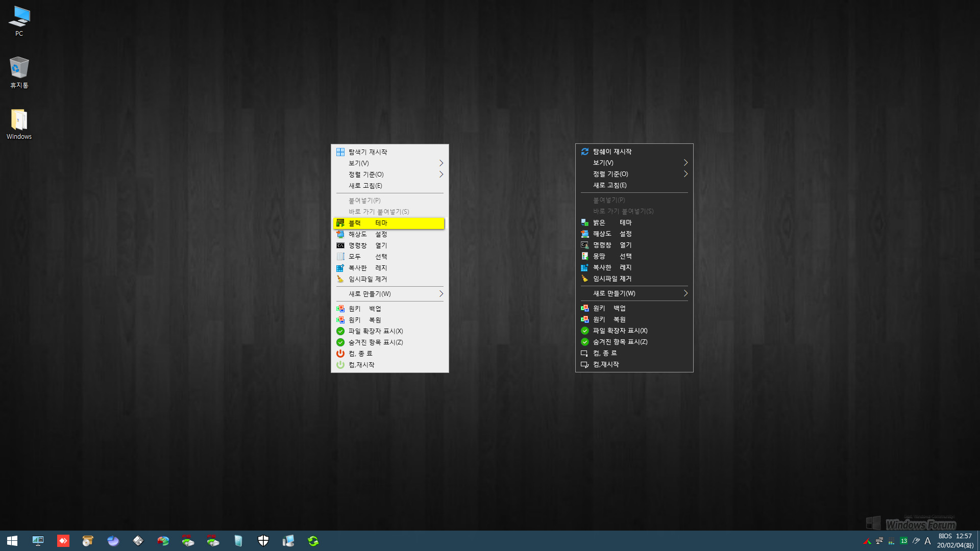Click 컴,재시작 green power item in light menu
Viewport: 980px width, 551px height.
pos(389,365)
